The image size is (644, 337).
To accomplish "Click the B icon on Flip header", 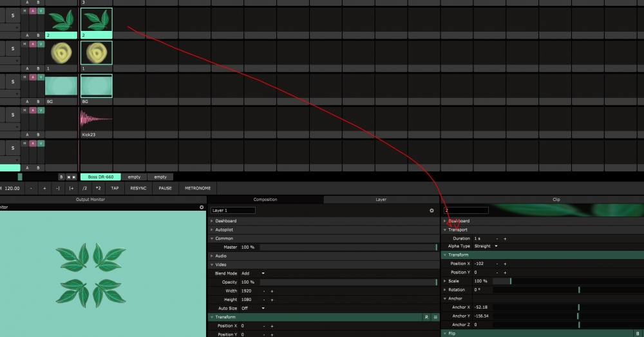I will (x=637, y=333).
